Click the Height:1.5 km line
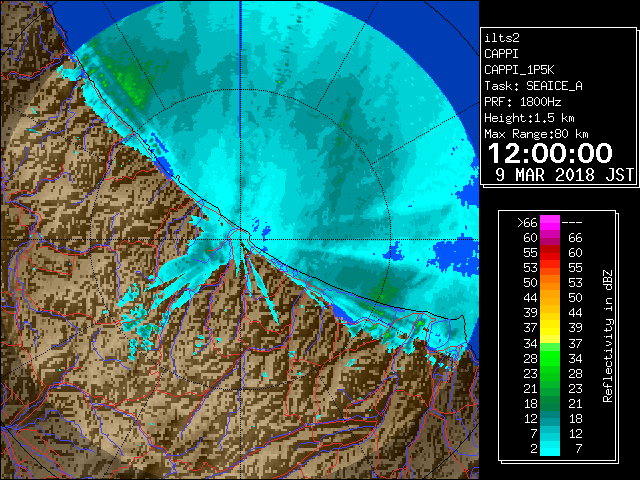 coord(529,118)
